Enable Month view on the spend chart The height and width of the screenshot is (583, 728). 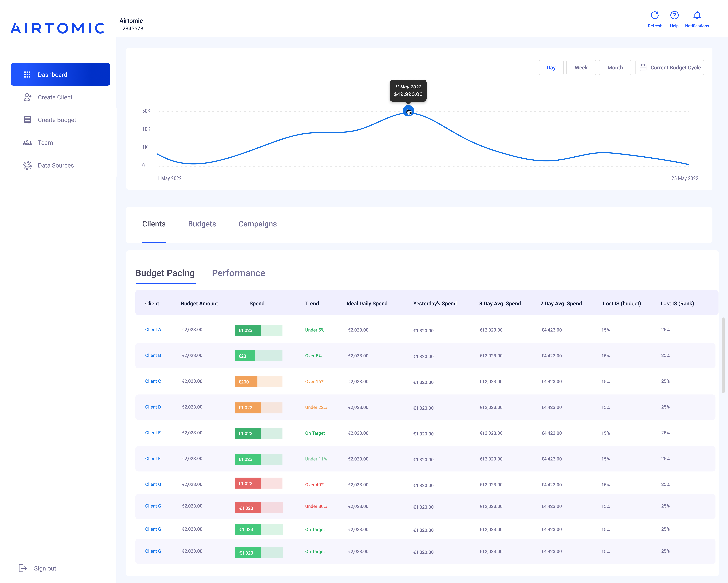point(615,68)
